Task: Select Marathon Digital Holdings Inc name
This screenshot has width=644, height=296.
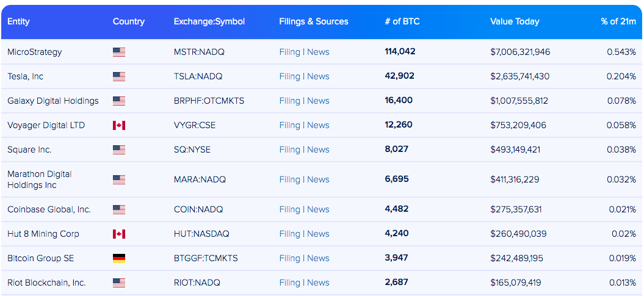Action: [40, 179]
